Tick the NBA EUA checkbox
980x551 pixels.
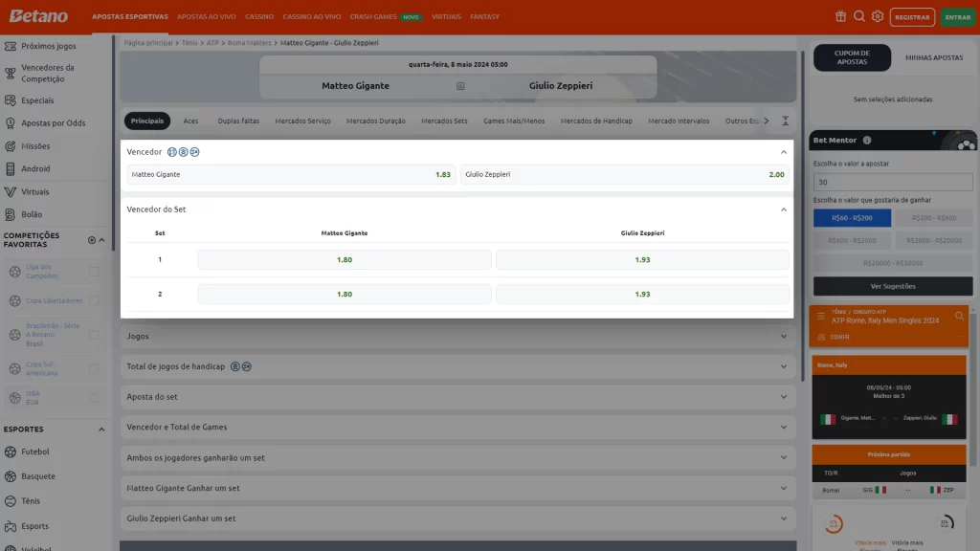pos(94,398)
